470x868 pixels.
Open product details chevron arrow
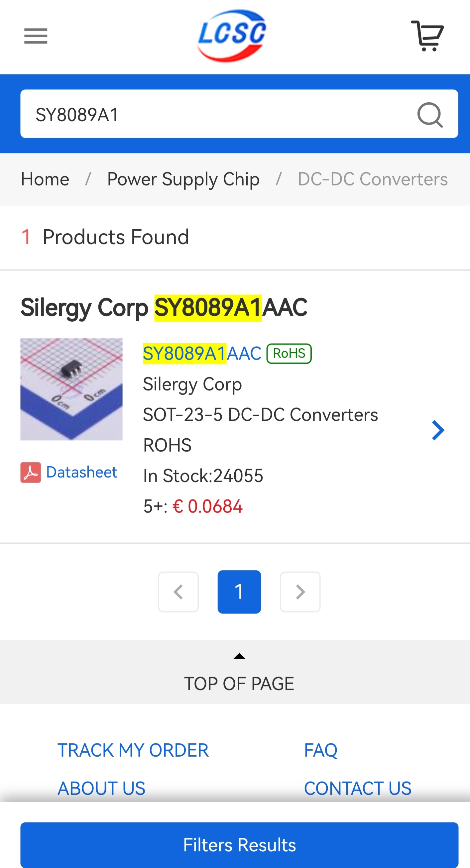tap(438, 430)
